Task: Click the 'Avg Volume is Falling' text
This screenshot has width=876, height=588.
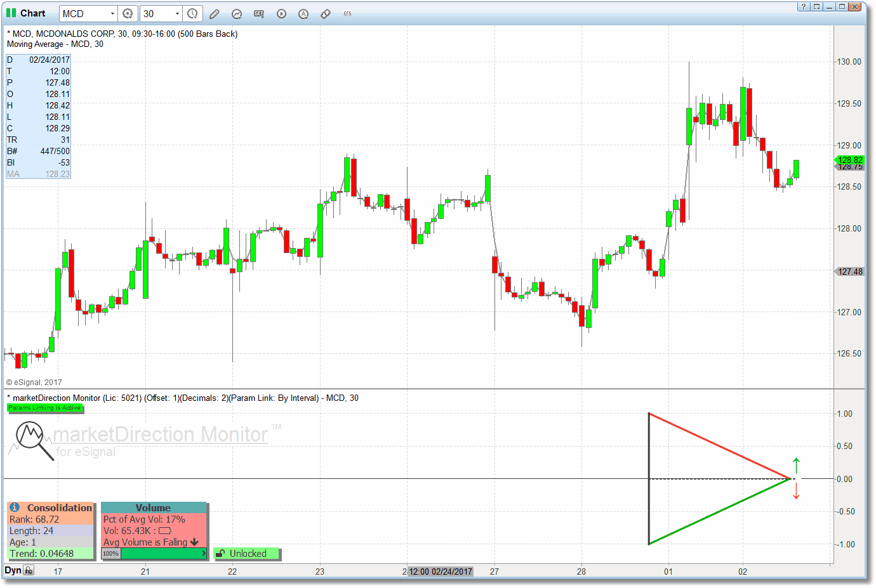Action: [x=145, y=542]
